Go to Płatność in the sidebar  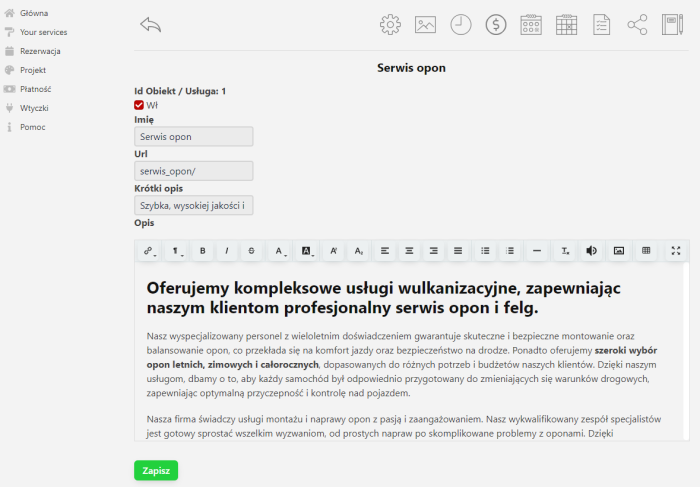(x=34, y=89)
